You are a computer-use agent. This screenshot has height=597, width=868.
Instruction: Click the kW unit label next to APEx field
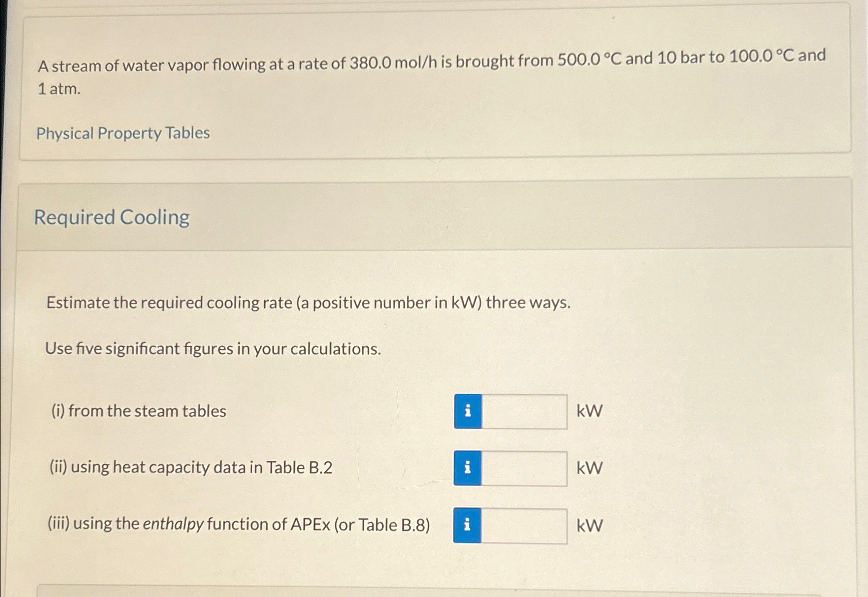click(589, 525)
